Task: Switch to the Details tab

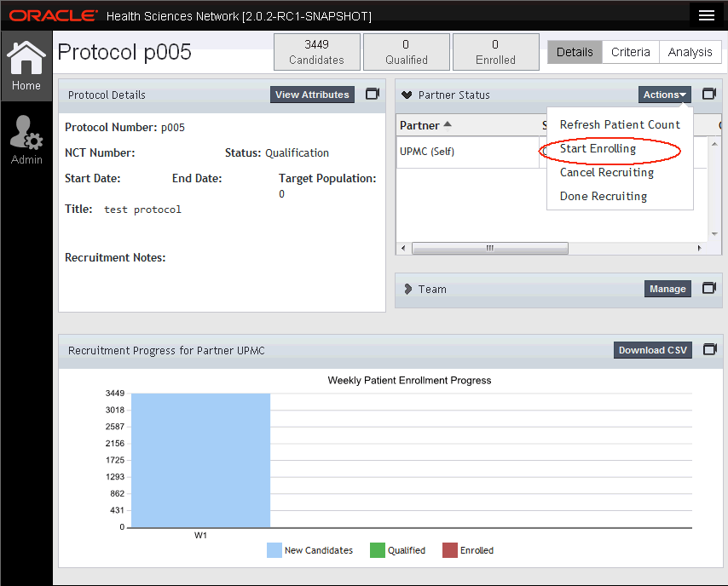Action: click(575, 52)
